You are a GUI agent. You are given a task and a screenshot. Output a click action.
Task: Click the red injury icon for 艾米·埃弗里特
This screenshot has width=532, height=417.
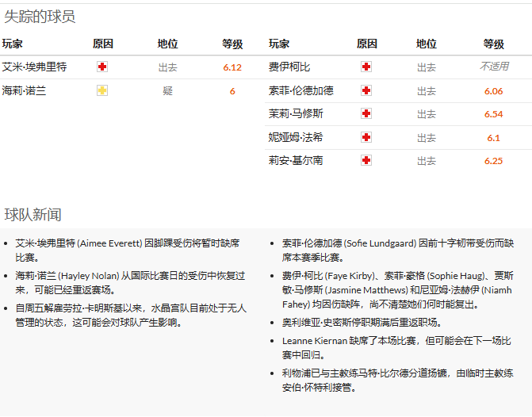101,67
